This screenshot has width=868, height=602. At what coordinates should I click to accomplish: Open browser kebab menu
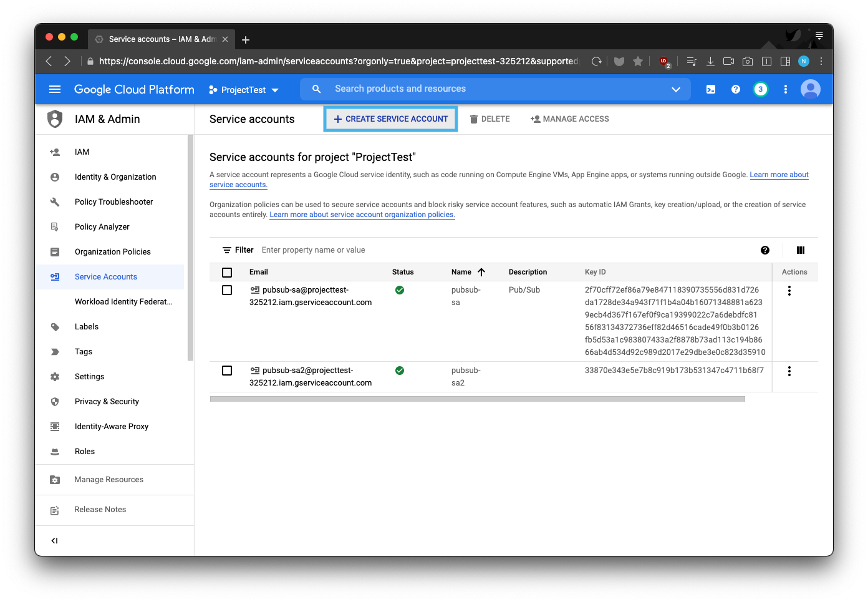[x=821, y=61]
